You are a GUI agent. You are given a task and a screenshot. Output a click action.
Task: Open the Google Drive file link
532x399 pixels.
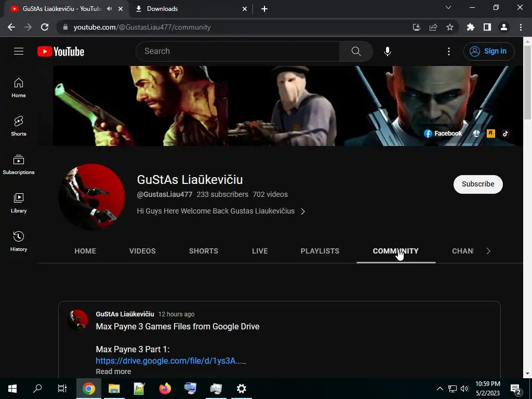pos(170,361)
